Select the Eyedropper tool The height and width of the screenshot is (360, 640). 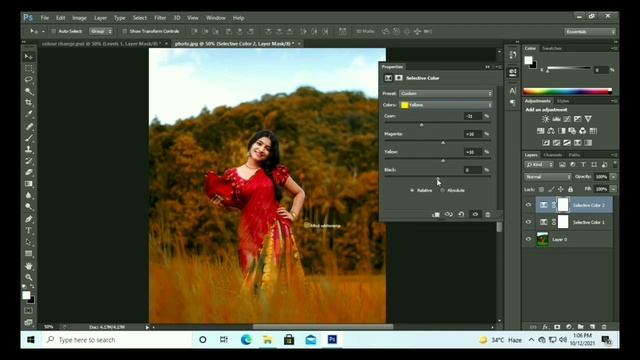[29, 114]
